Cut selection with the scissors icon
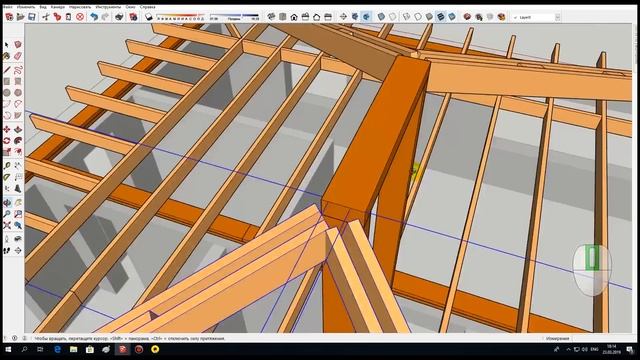This screenshot has width=640, height=360. [46, 17]
